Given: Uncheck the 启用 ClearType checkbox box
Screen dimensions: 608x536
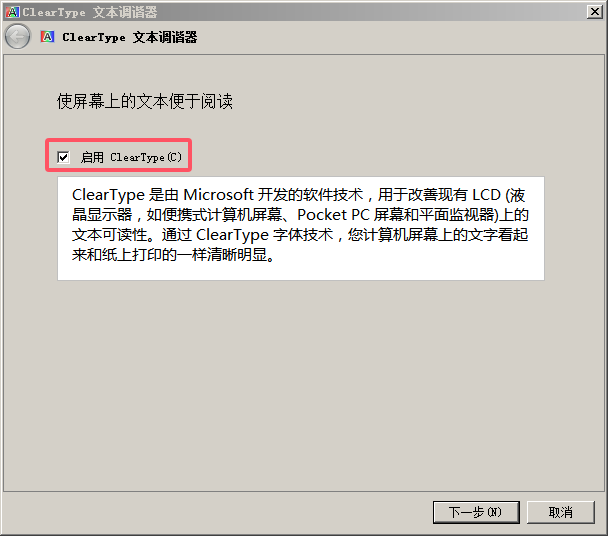Looking at the screenshot, I should pos(63,157).
